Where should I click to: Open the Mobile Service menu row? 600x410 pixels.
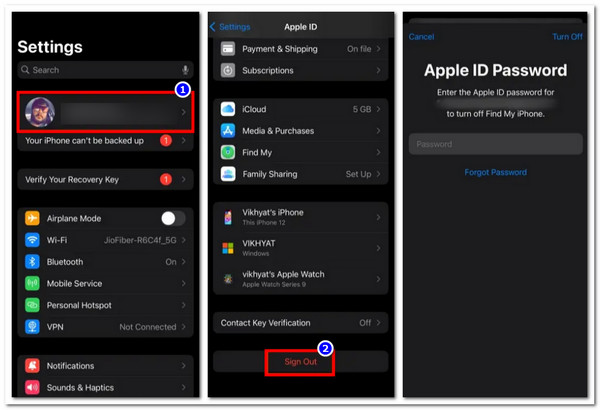[x=105, y=283]
